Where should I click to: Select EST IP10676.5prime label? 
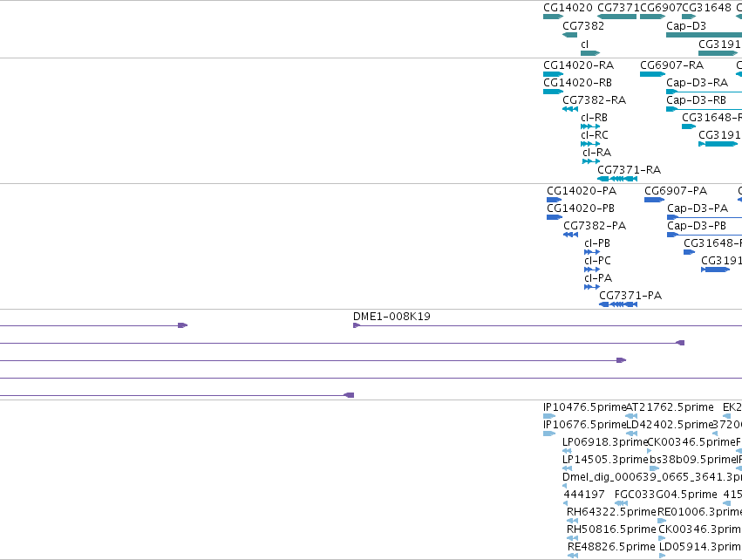584,425
